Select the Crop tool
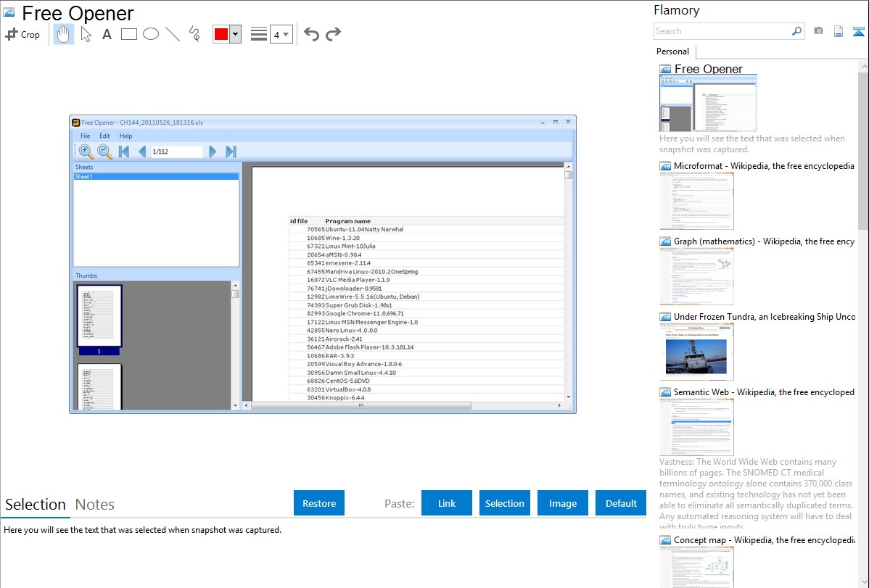 (22, 34)
